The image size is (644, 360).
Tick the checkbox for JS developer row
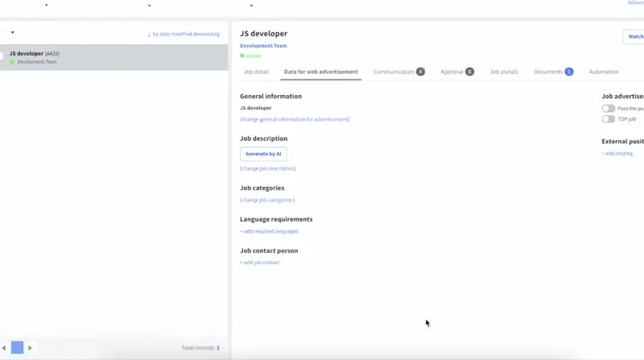[x=2, y=56]
